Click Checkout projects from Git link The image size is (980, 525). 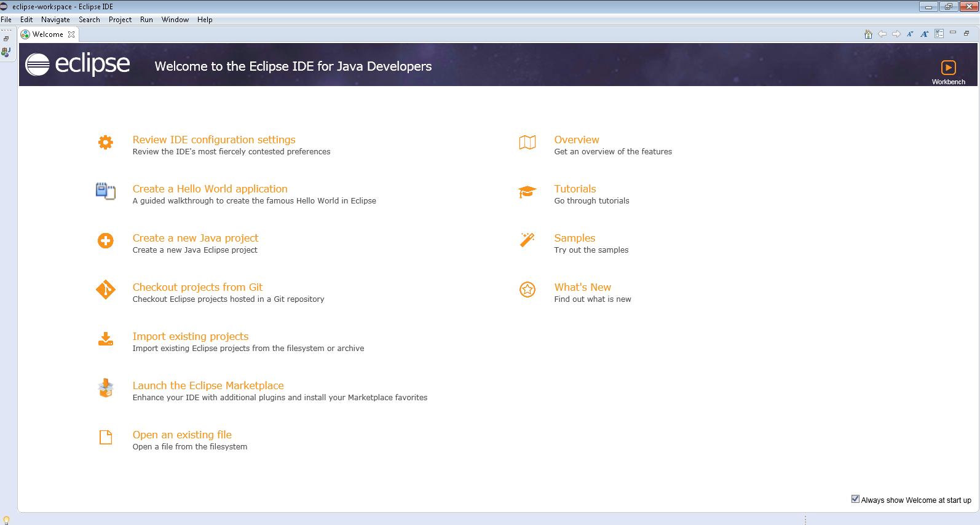click(197, 287)
